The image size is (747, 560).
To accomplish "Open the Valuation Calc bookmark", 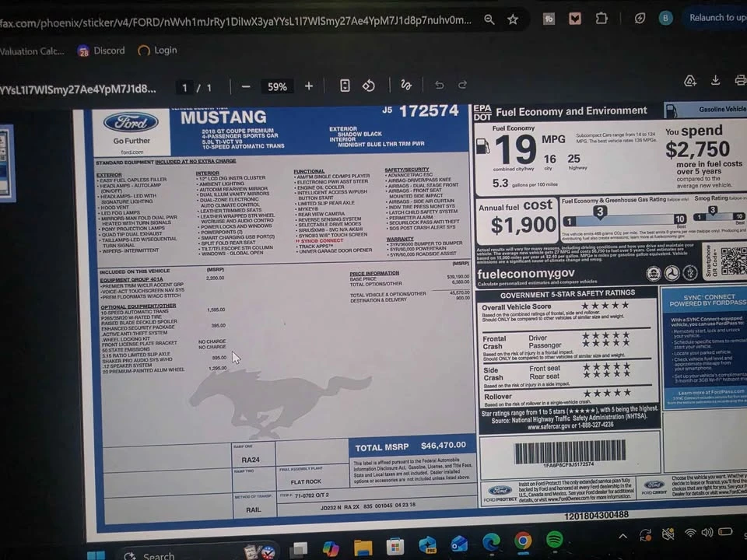I will (x=32, y=51).
